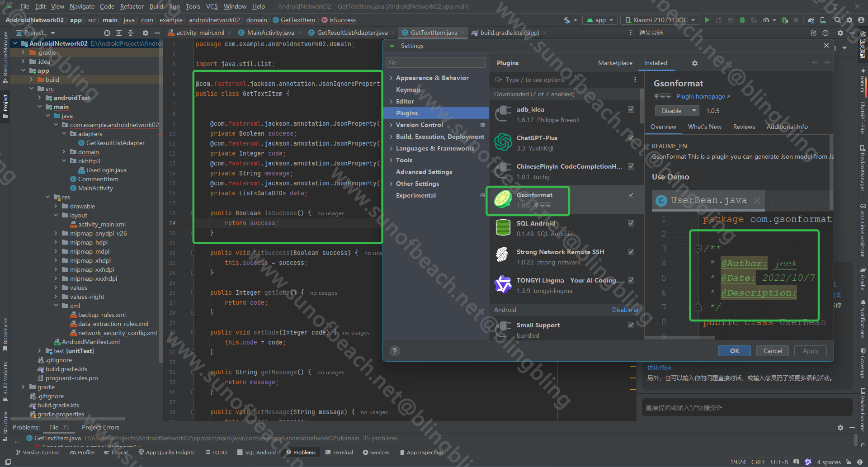
Task: Open the Disable button dropdown arrow
Action: (694, 111)
